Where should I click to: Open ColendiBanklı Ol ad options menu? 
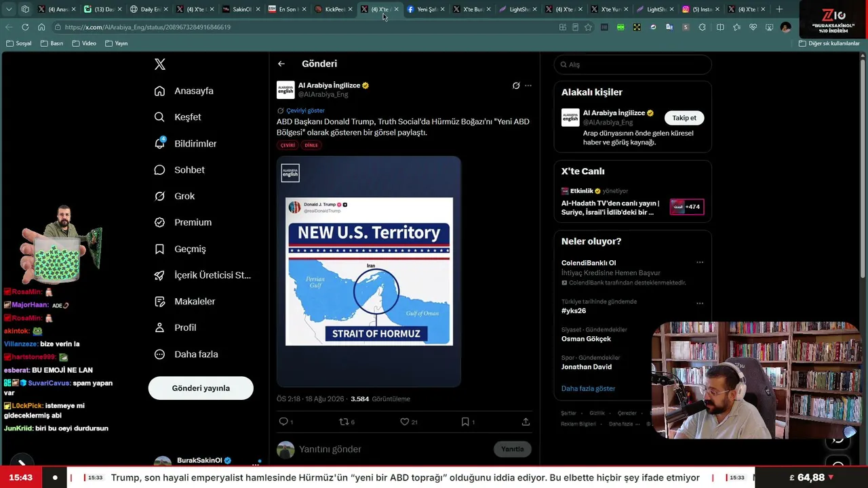coord(700,263)
